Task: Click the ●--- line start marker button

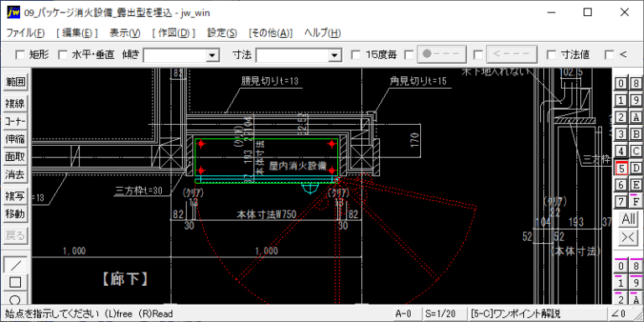Action: (442, 55)
